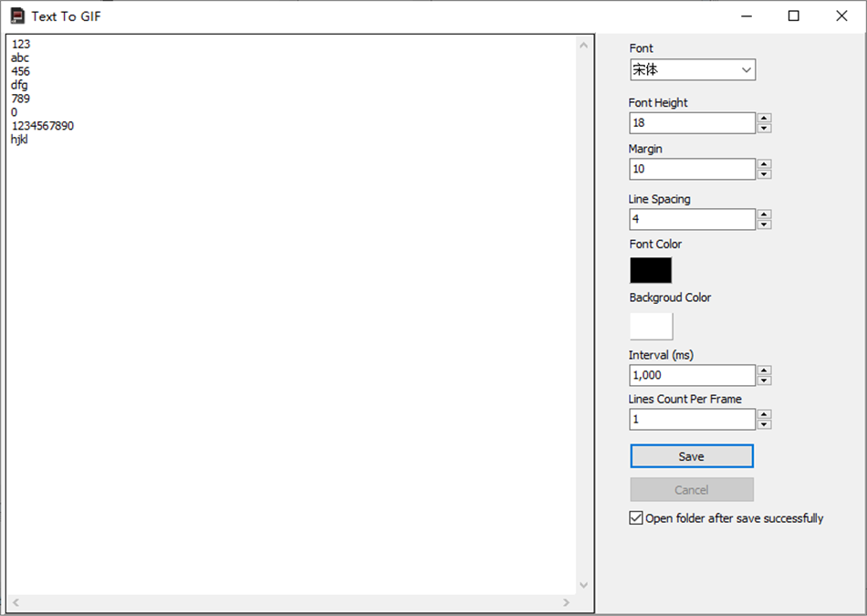Pick the white Background Color swatch
Viewport: 867px width, 616px height.
tap(651, 326)
